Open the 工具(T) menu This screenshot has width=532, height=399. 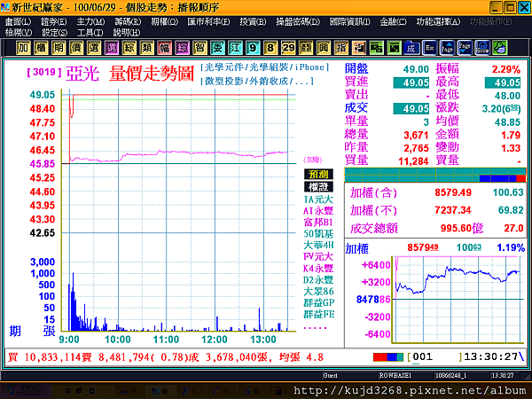point(90,33)
